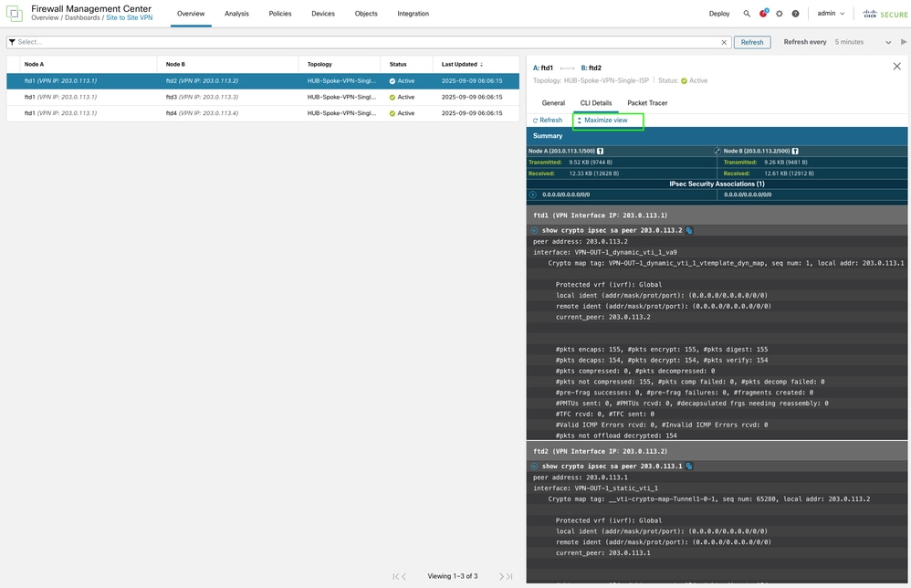The image size is (911, 588).
Task: Click Active status icon in ftd3 row
Action: click(x=393, y=97)
